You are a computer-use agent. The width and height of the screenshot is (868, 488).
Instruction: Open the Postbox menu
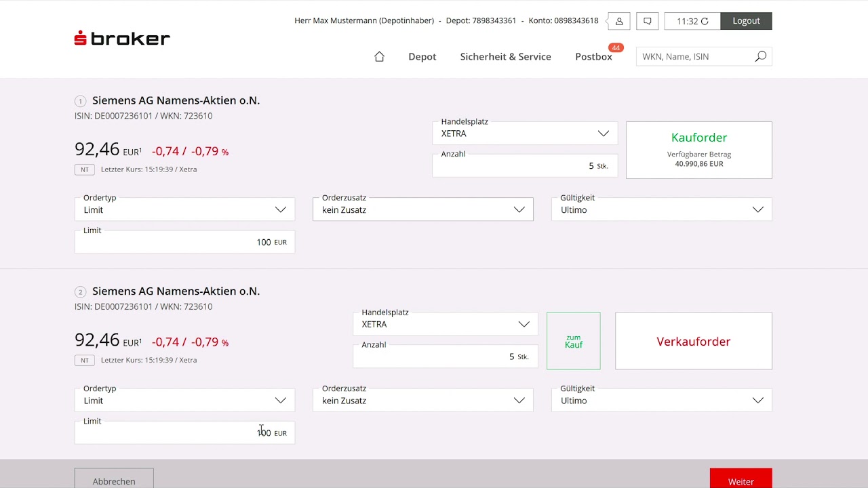(593, 57)
